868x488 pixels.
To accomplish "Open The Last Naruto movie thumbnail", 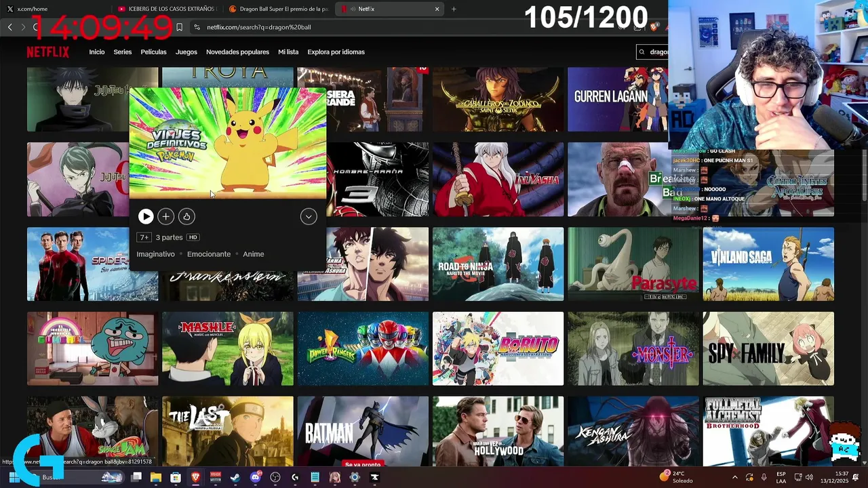I will [x=228, y=431].
